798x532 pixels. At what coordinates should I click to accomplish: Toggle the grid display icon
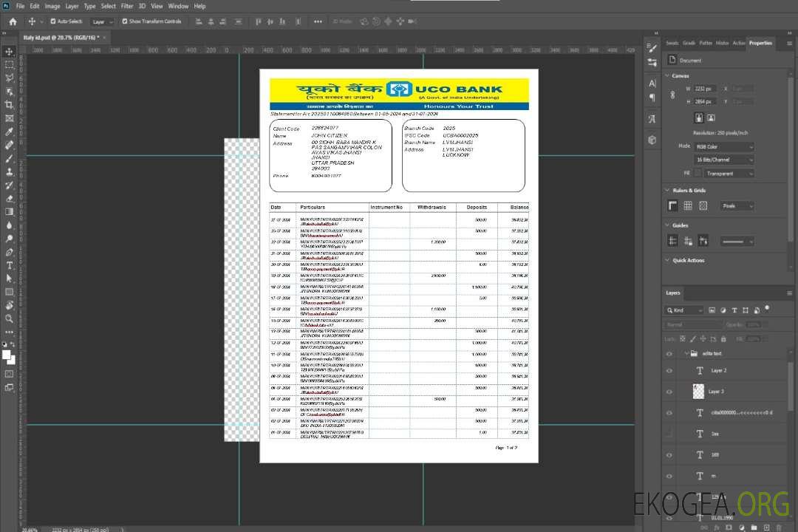point(688,205)
